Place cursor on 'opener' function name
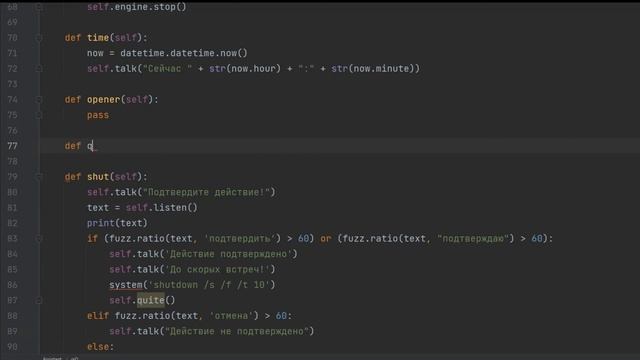The height and width of the screenshot is (360, 640). pyautogui.click(x=104, y=100)
